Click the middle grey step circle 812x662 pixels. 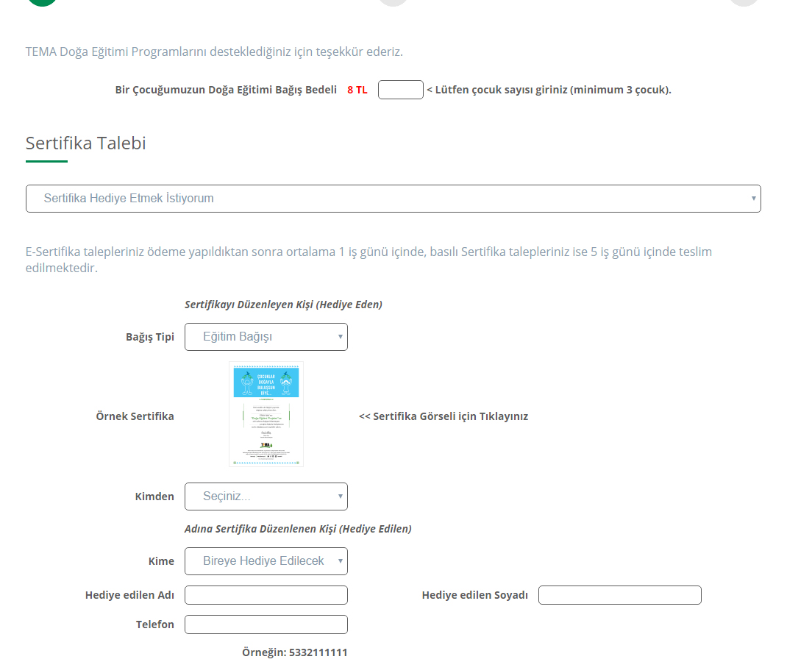point(393,2)
